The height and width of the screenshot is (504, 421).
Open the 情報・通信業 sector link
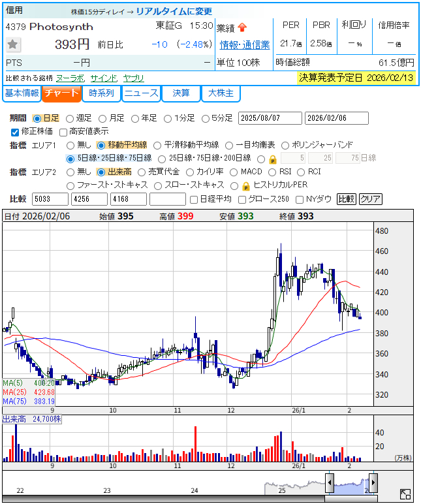pyautogui.click(x=245, y=44)
